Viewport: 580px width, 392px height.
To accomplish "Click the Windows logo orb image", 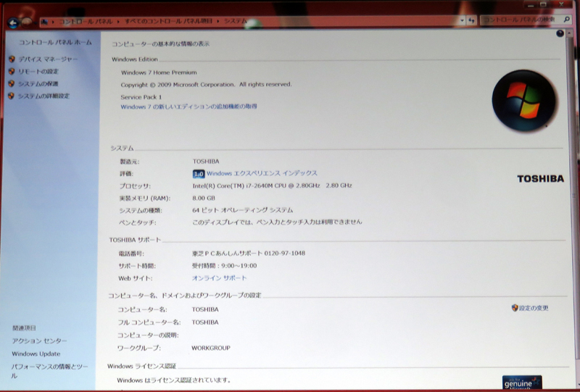I will click(x=523, y=100).
